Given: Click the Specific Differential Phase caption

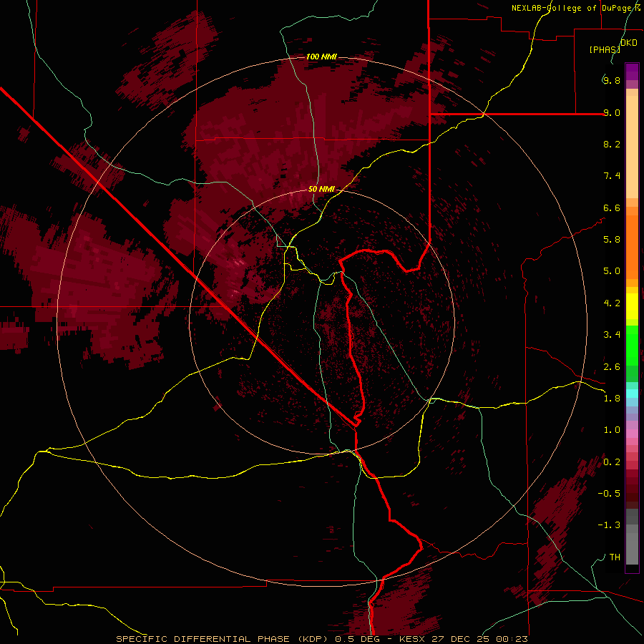Looking at the screenshot, I should click(x=321, y=639).
